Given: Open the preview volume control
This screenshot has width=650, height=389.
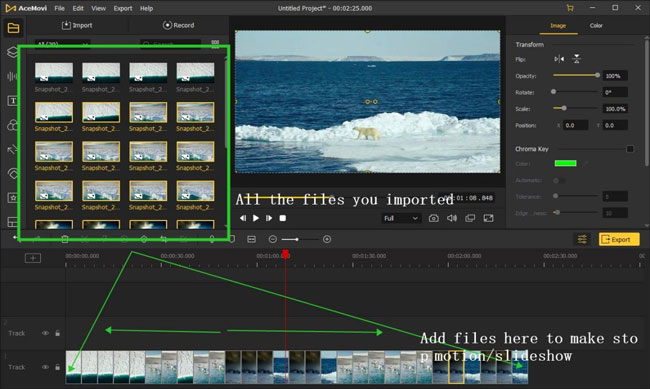Looking at the screenshot, I should click(452, 218).
